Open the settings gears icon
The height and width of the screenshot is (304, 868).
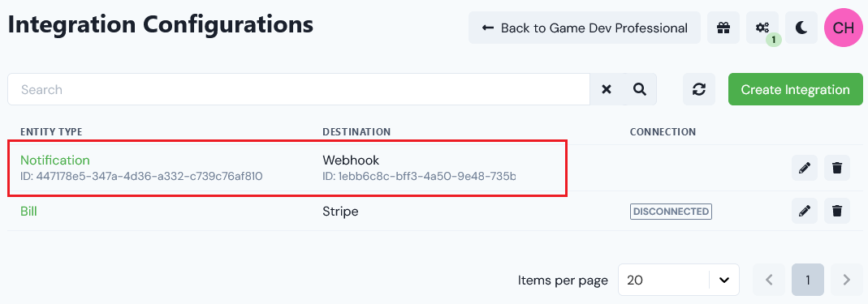[x=762, y=28]
